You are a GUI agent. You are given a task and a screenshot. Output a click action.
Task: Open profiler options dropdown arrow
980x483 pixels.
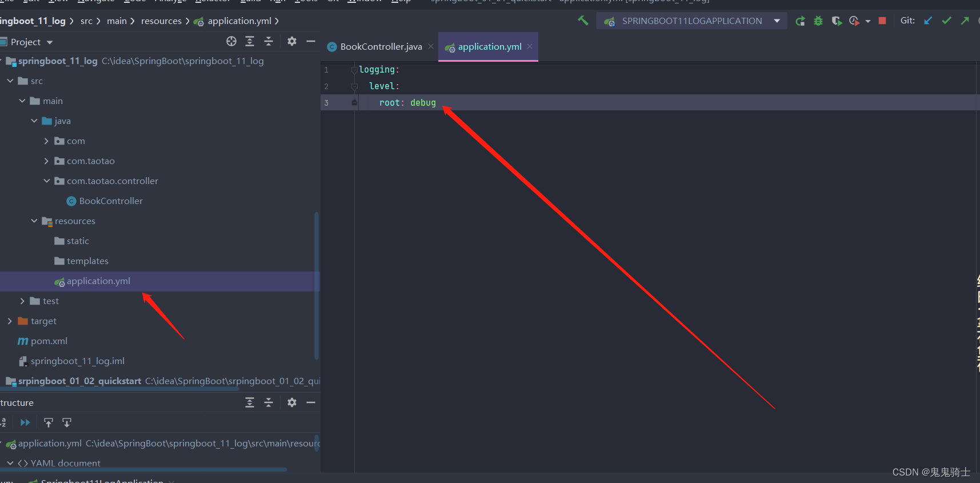868,21
